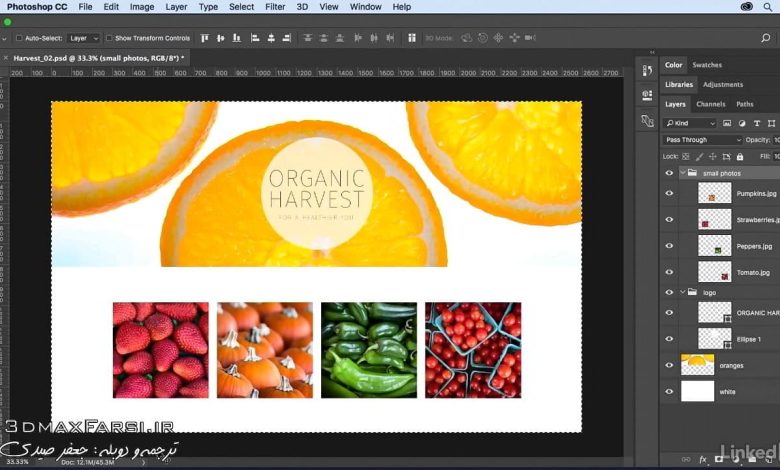Click the Auto-Align Layers icon
This screenshot has width=780, height=470.
(412, 38)
